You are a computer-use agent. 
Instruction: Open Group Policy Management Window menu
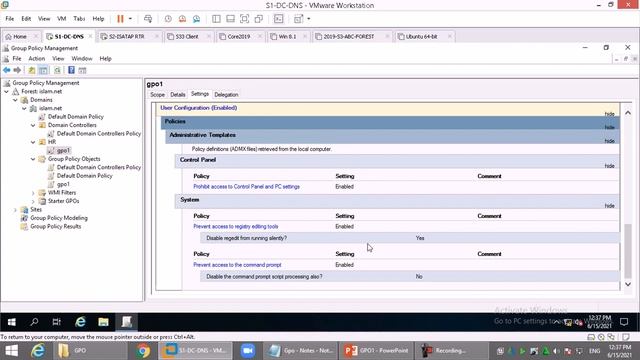click(82, 59)
